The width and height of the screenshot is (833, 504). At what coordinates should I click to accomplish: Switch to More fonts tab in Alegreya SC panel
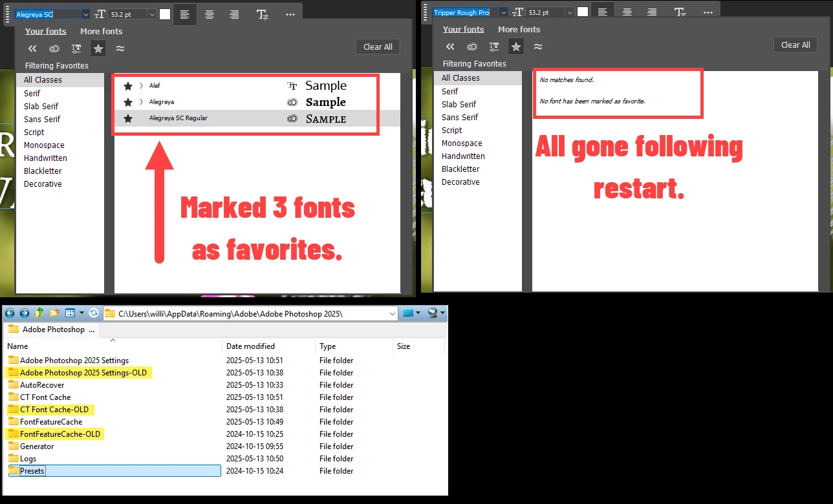(x=102, y=31)
